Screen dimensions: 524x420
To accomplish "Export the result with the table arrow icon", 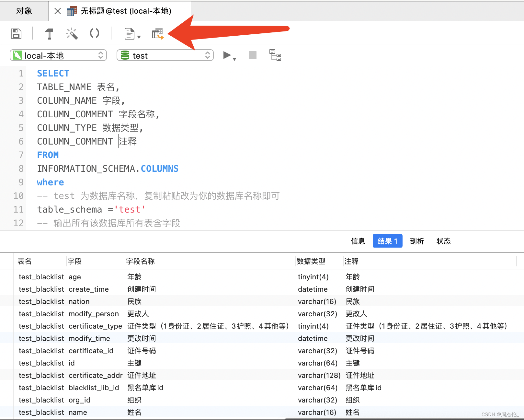I will [x=158, y=33].
